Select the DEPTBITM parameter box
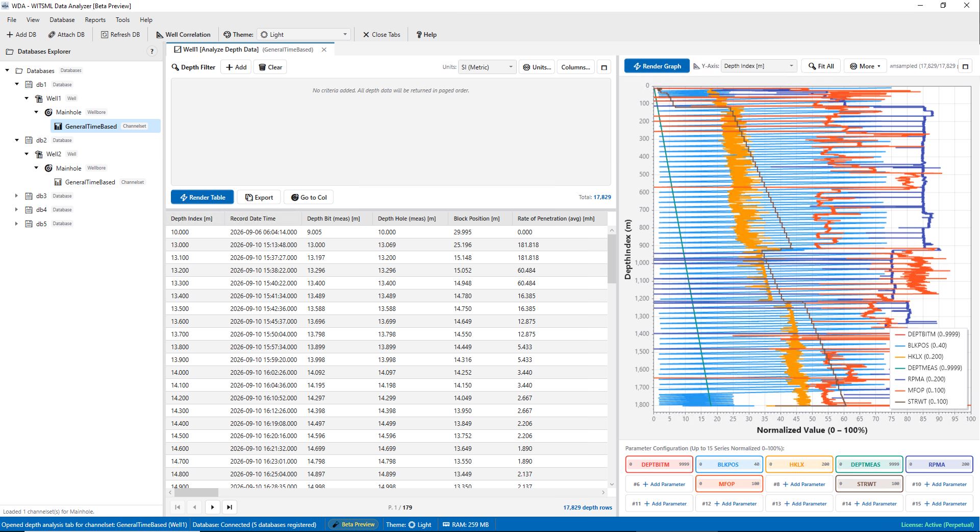This screenshot has height=532, width=980. [x=659, y=465]
